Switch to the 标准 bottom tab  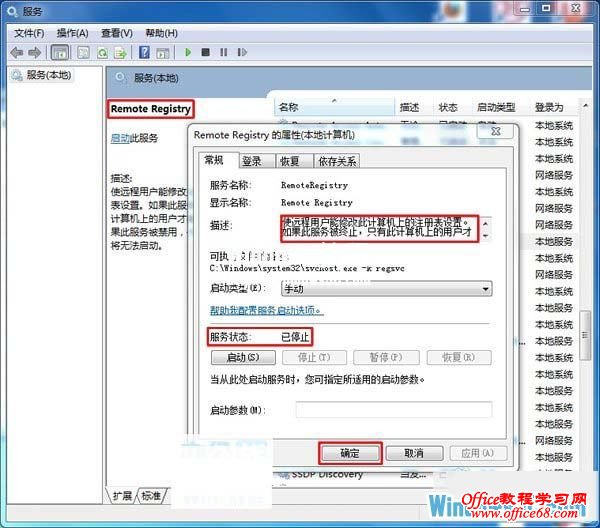click(151, 496)
